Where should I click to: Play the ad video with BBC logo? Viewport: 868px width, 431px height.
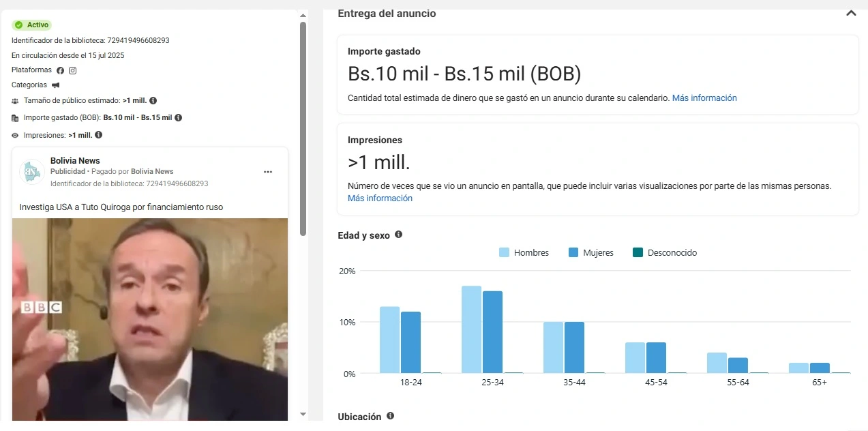click(x=150, y=319)
